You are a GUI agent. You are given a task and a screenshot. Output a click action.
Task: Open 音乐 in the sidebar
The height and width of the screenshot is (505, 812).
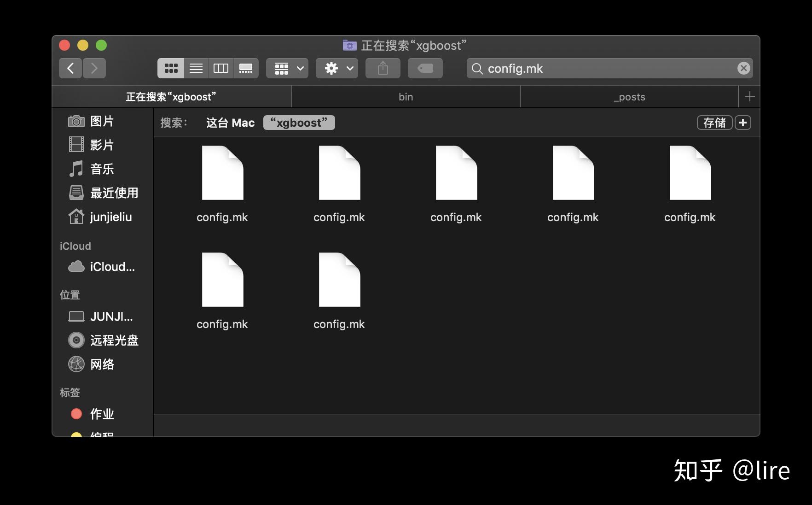(x=102, y=169)
